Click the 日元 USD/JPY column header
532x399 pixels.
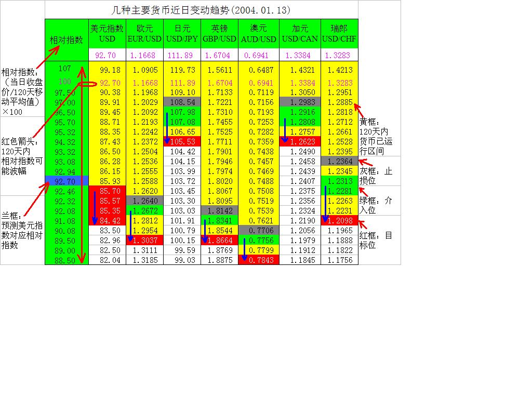click(182, 33)
